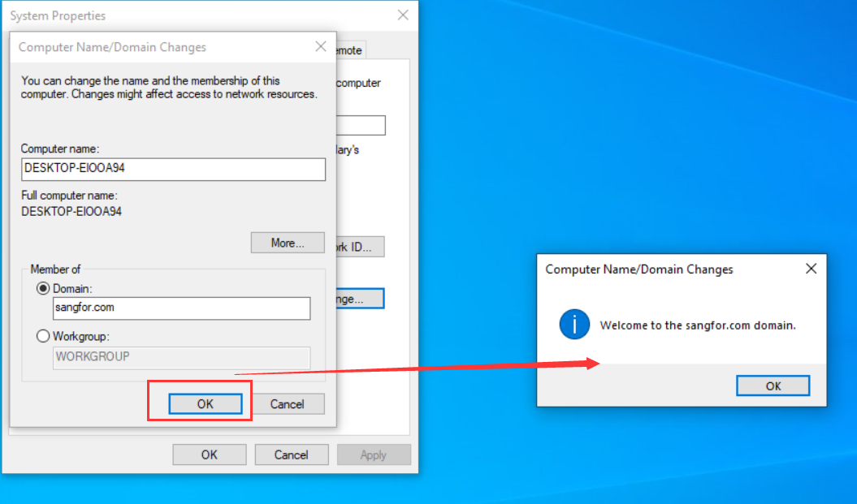This screenshot has width=857, height=504.
Task: Select the Workgroup radio button
Action: point(43,336)
